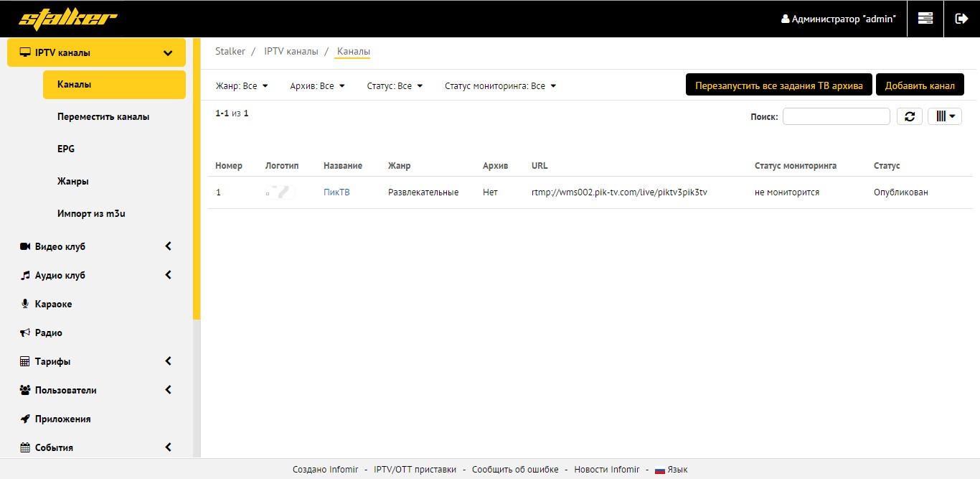Expand the Видео клуб menu arrow
The height and width of the screenshot is (479, 980).
[169, 246]
